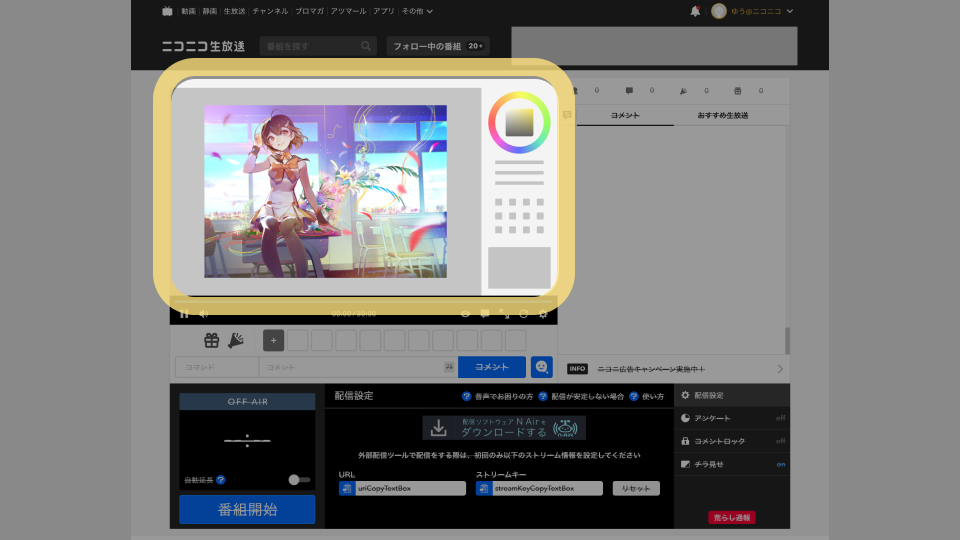This screenshot has width=960, height=540.
Task: Mute the player volume icon
Action: (204, 313)
